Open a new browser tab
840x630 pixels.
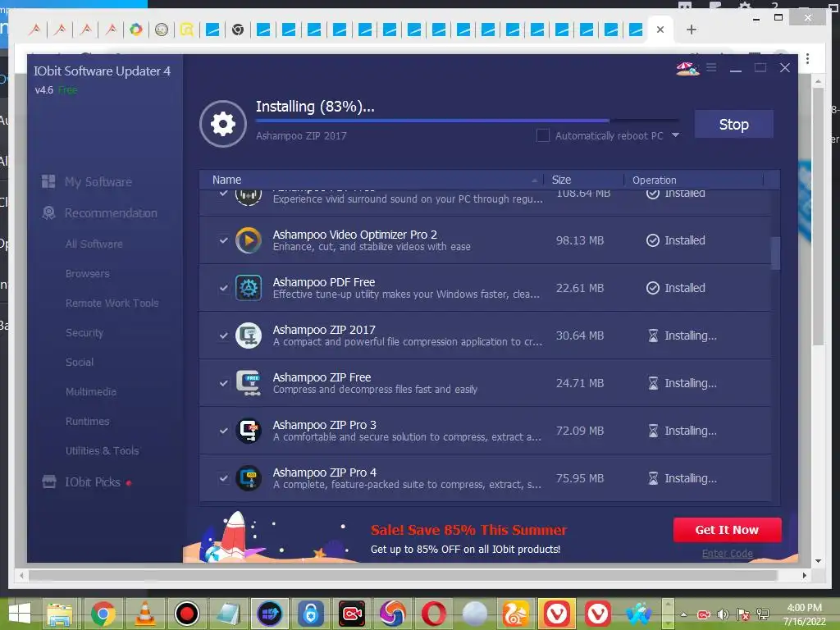[x=691, y=30]
